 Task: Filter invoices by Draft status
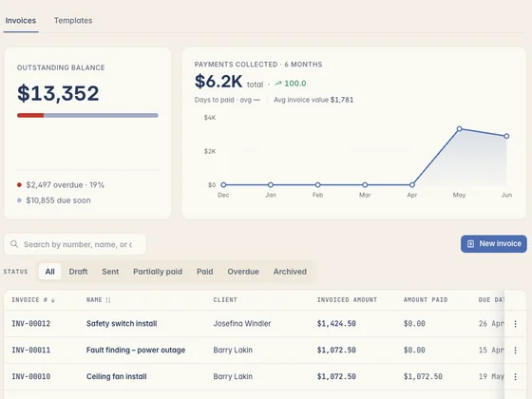[78, 272]
